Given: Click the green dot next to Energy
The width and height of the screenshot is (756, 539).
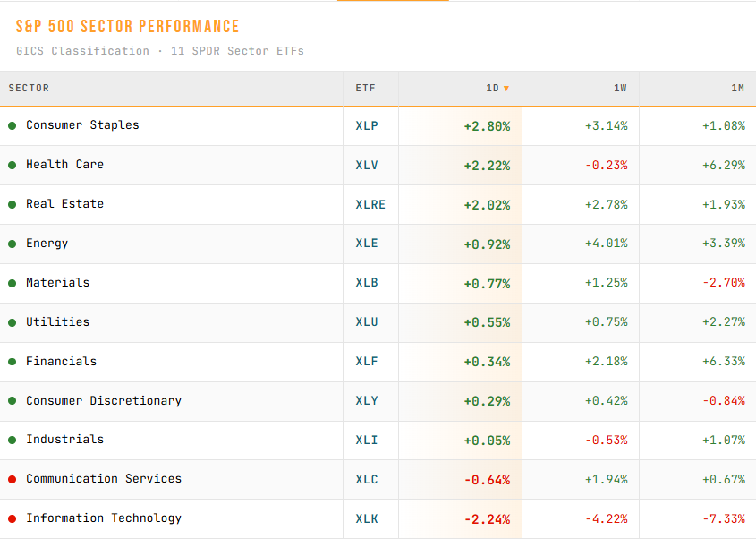Looking at the screenshot, I should click(12, 244).
